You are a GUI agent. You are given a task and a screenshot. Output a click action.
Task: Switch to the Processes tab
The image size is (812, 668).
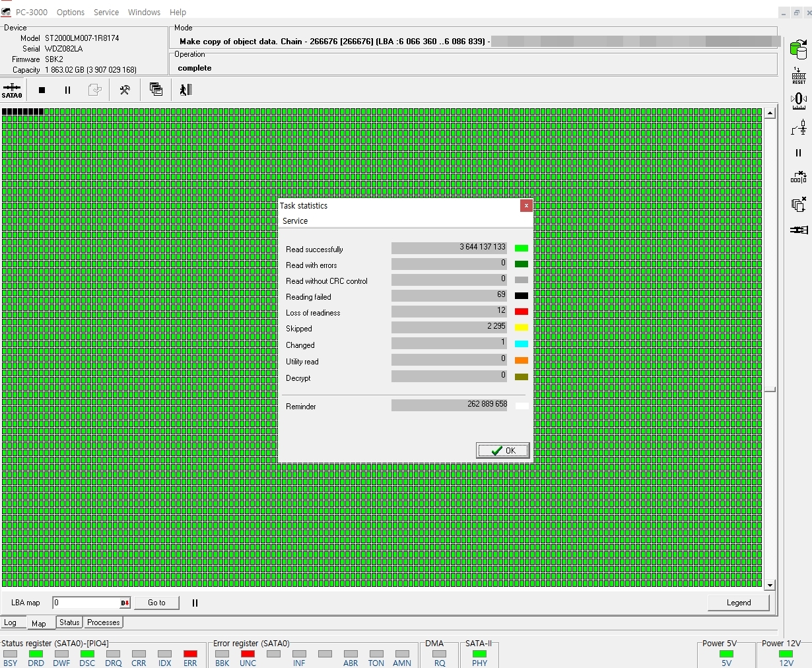point(104,622)
